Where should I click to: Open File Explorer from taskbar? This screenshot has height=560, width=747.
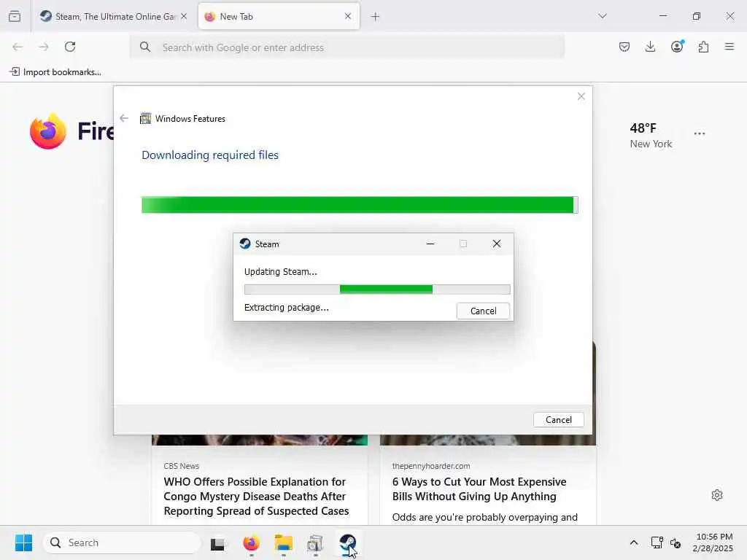click(284, 543)
